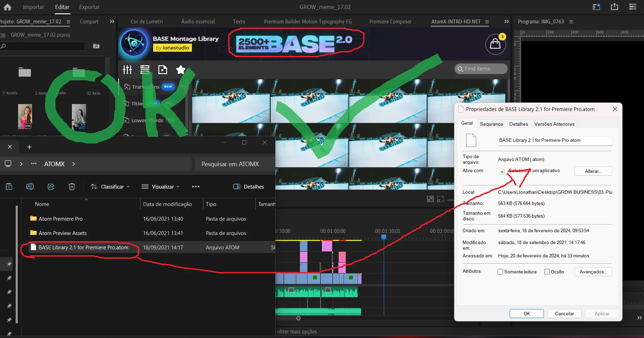Viewport: 644px width, 338px height.
Task: Switch AtomX to list categories icon
Action: coord(145,70)
